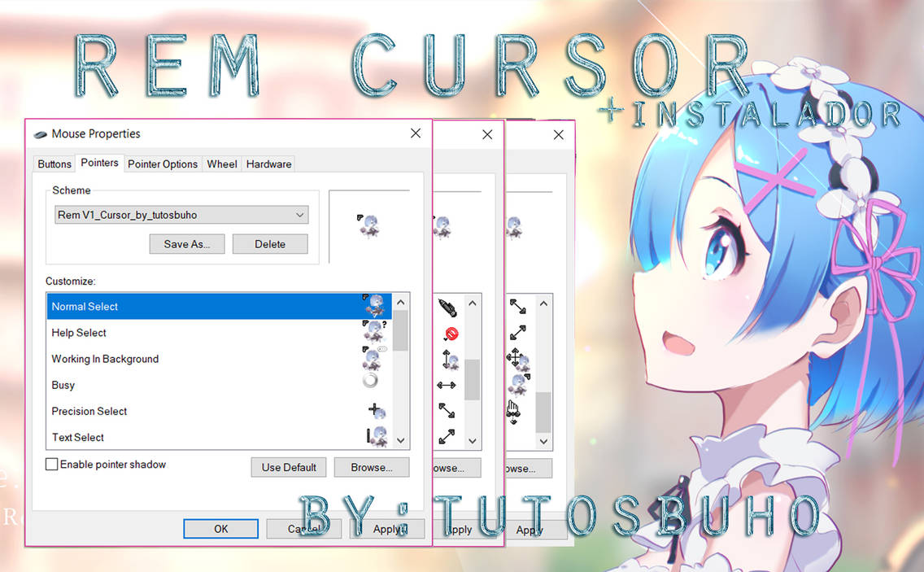This screenshot has height=572, width=924.
Task: Select the Busy cursor row
Action: point(220,385)
